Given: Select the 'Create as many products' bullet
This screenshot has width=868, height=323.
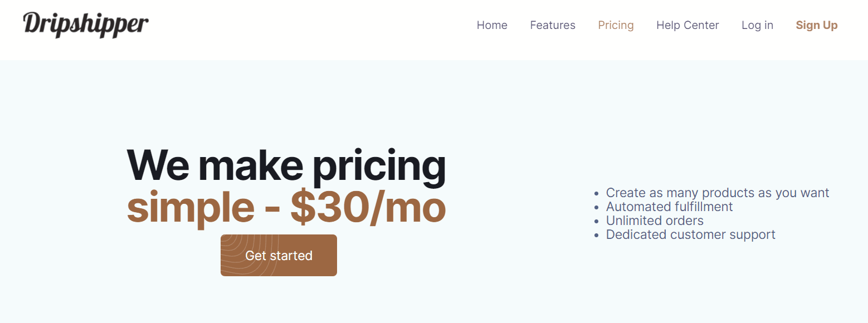Looking at the screenshot, I should pyautogui.click(x=717, y=192).
